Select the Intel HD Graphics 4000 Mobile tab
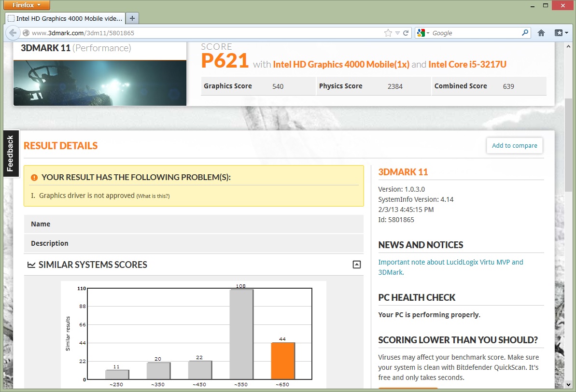Viewport: 576px width, 392px height. pos(65,18)
